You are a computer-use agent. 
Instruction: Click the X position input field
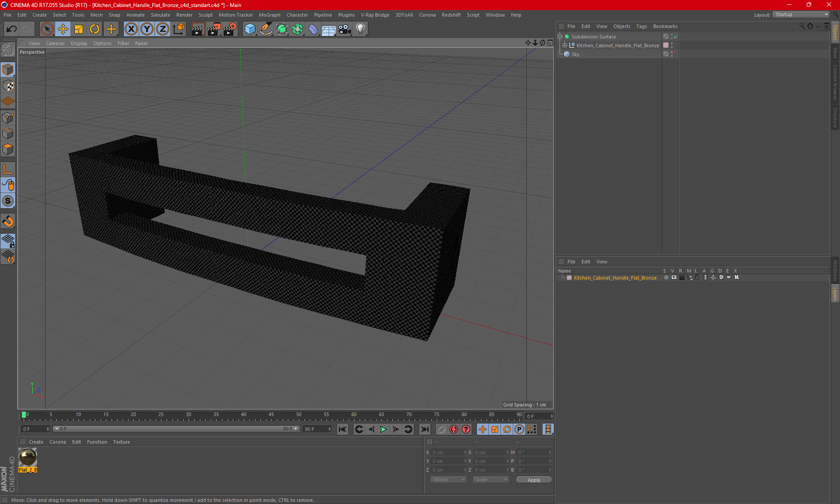click(x=449, y=452)
